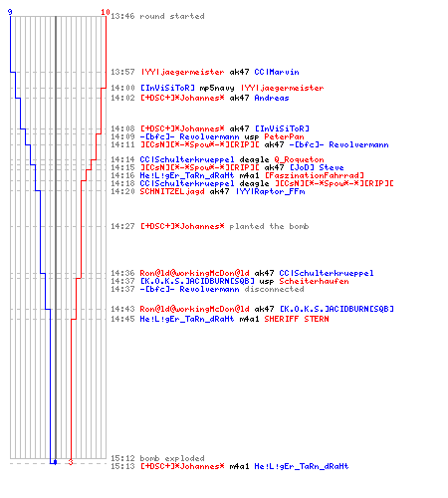Click the 15:13 m4a1 kill by Johannes
This screenshot has height=498, width=448.
pyautogui.click(x=230, y=466)
